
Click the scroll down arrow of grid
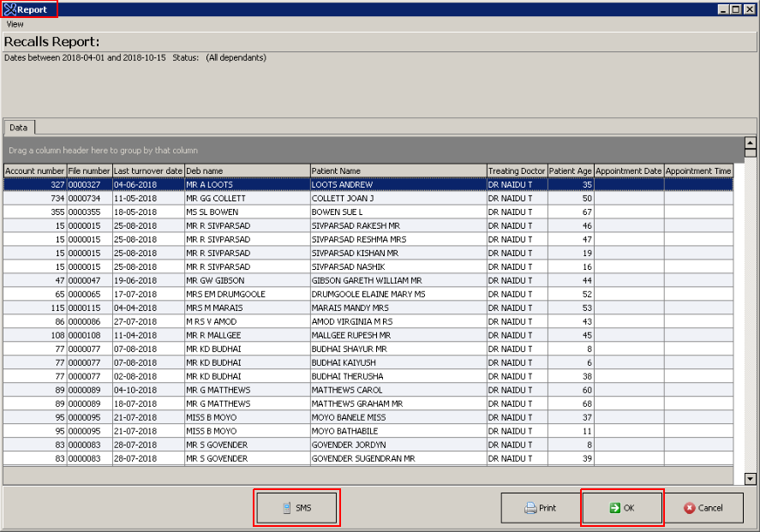click(751, 480)
